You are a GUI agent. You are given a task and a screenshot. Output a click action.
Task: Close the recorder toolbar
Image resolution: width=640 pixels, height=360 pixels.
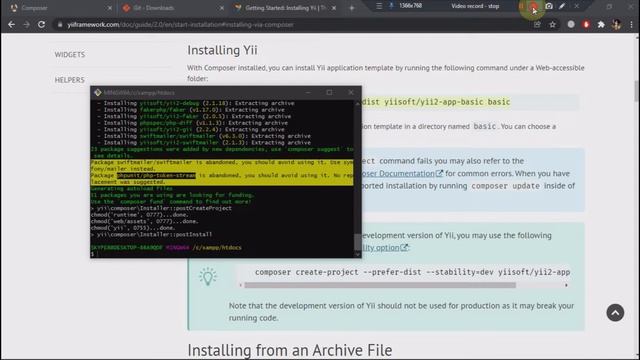pyautogui.click(x=576, y=6)
